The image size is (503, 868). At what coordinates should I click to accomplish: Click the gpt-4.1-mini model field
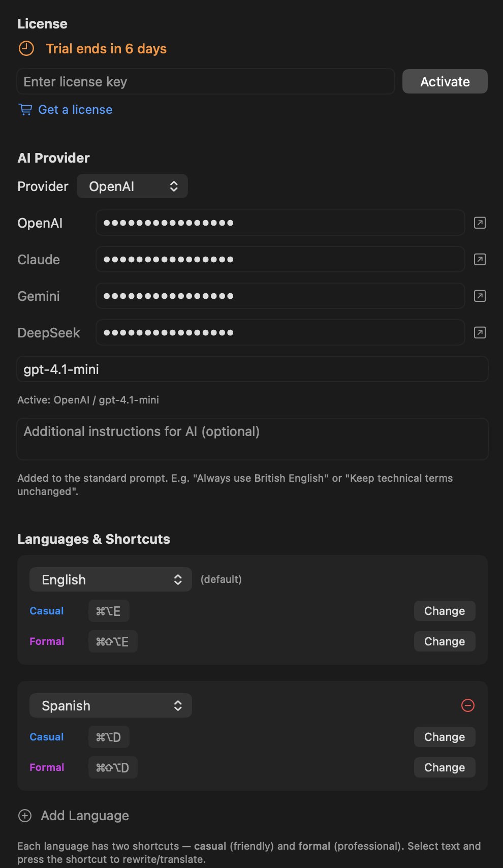point(253,369)
